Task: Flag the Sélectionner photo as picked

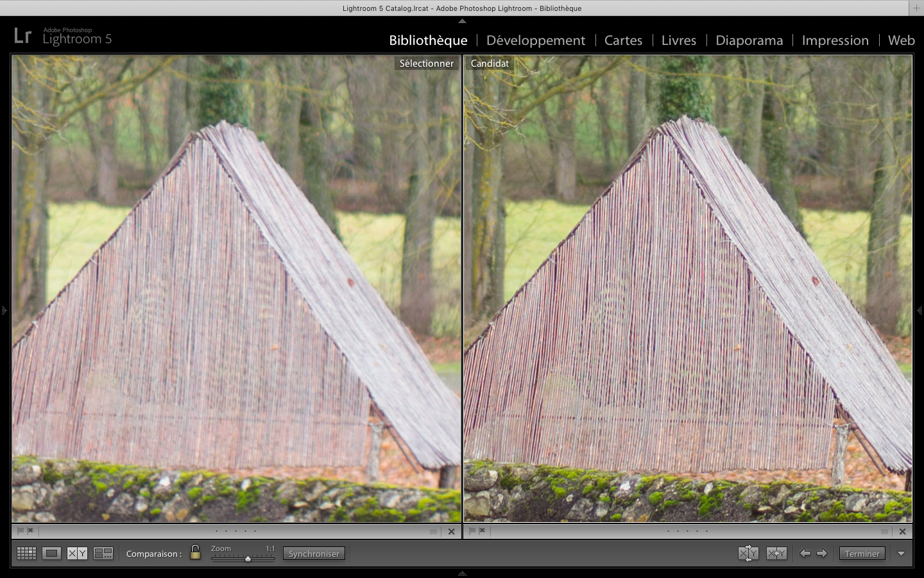Action: (21, 531)
